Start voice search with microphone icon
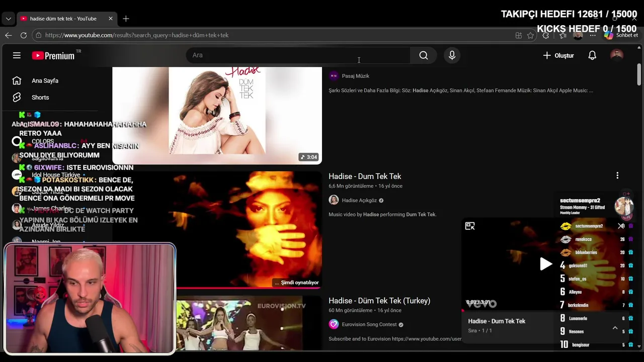Viewport: 644px width, 362px height. tap(452, 55)
